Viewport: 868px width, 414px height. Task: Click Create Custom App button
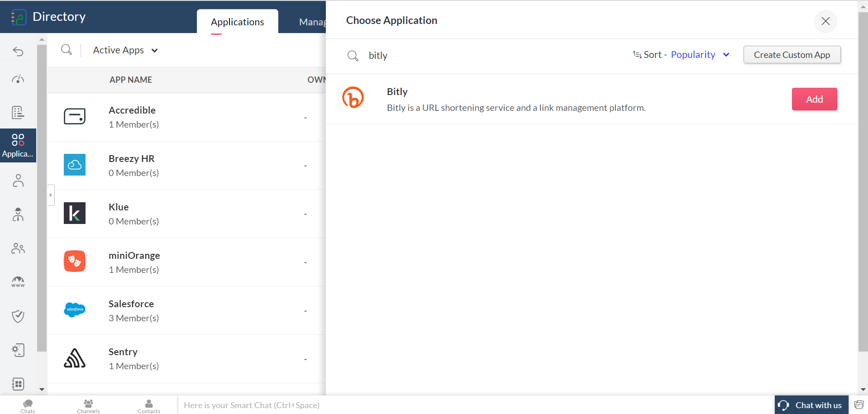792,55
